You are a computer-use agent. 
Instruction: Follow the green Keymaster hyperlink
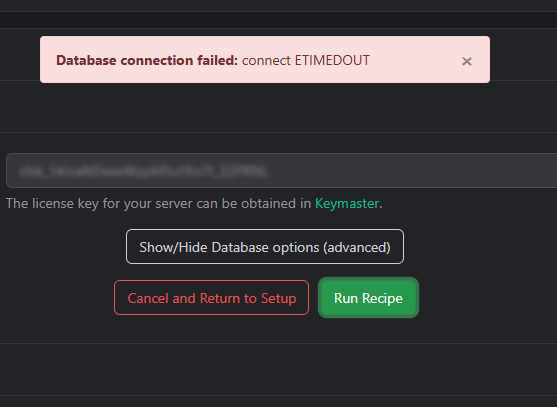click(347, 204)
